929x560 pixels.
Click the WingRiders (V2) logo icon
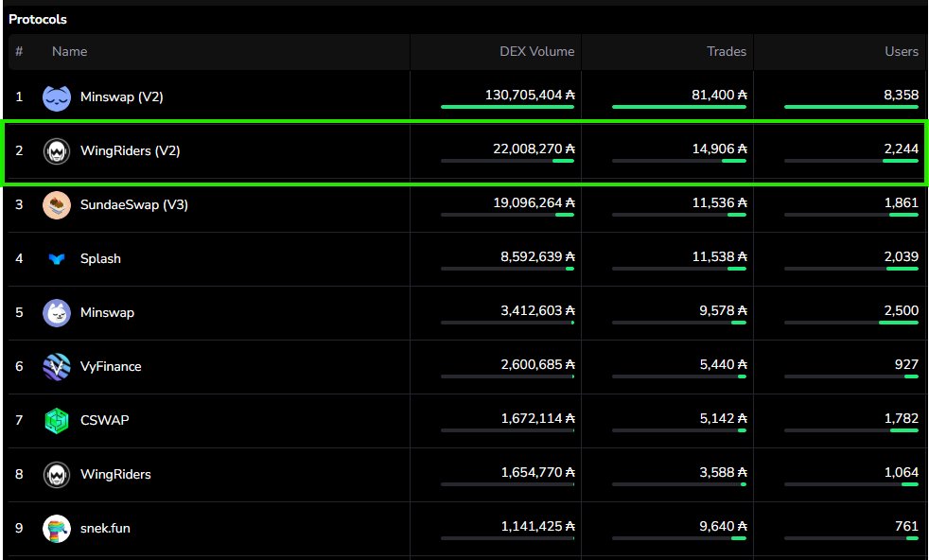[57, 150]
